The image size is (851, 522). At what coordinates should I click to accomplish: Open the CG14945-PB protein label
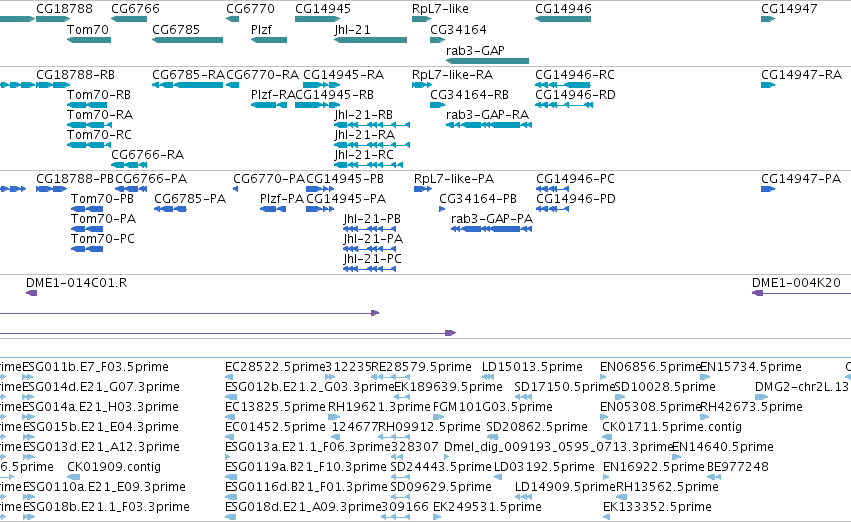pos(345,179)
